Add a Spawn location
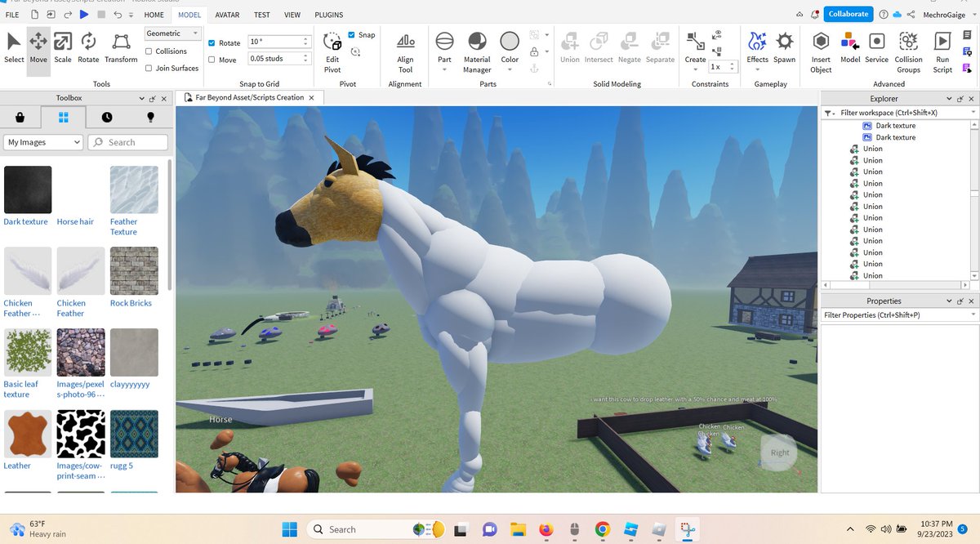 coord(784,47)
